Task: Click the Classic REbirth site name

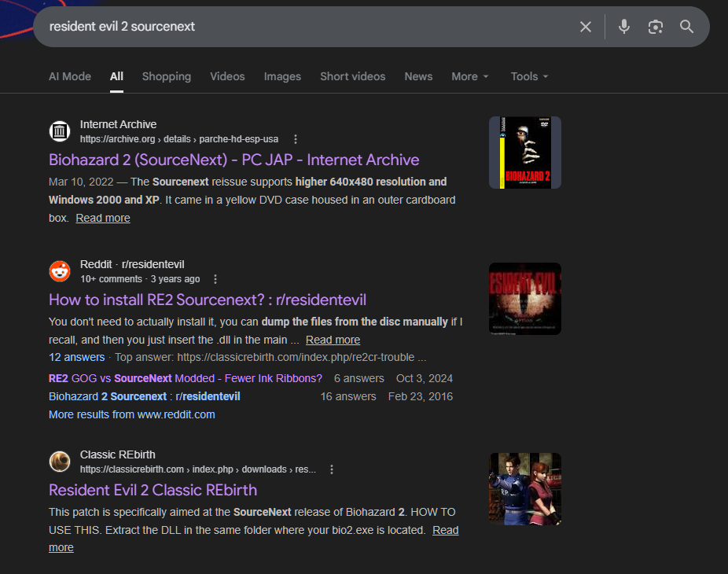Action: click(x=117, y=454)
